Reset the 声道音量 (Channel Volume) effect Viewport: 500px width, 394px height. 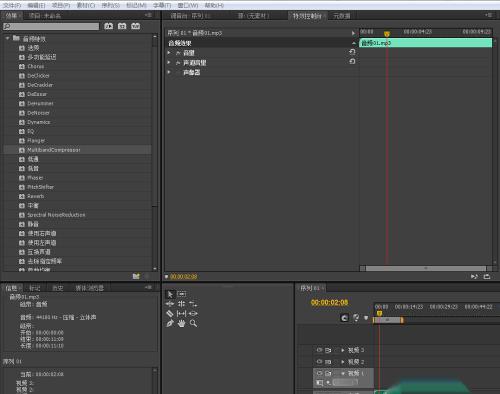coord(352,62)
